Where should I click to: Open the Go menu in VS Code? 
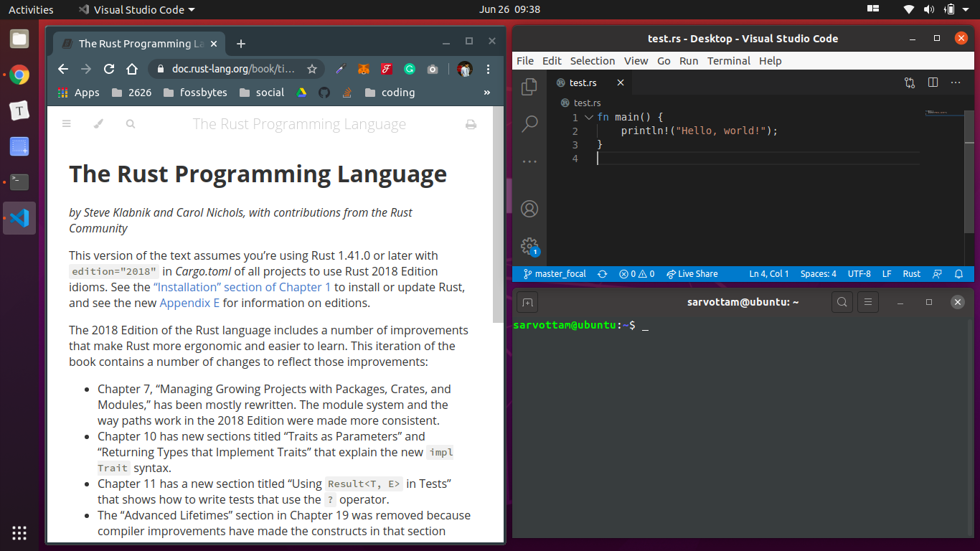click(x=664, y=61)
